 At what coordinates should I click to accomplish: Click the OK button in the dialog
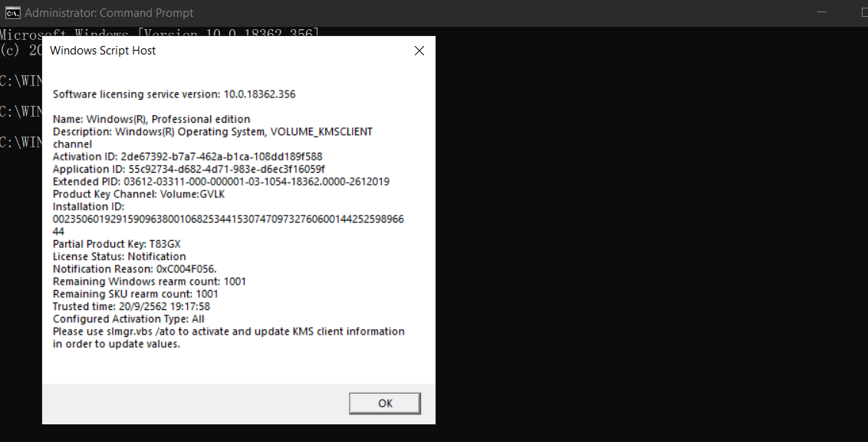coord(385,403)
